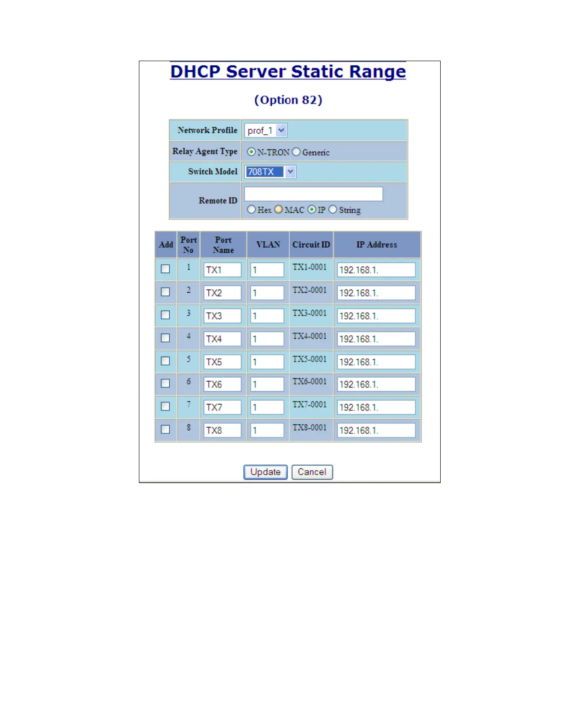Click the IP Address field for TX6-0001
The width and height of the screenshot is (563, 728).
[376, 384]
